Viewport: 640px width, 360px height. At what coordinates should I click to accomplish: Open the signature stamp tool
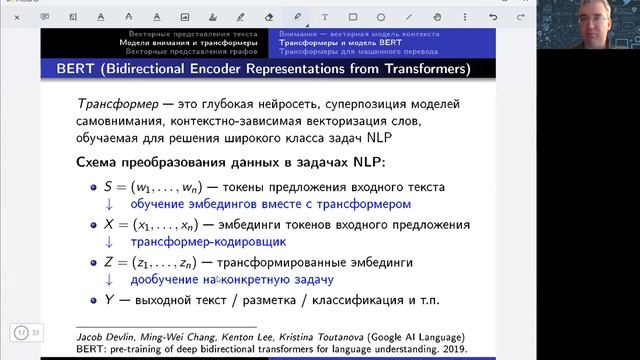[213, 17]
